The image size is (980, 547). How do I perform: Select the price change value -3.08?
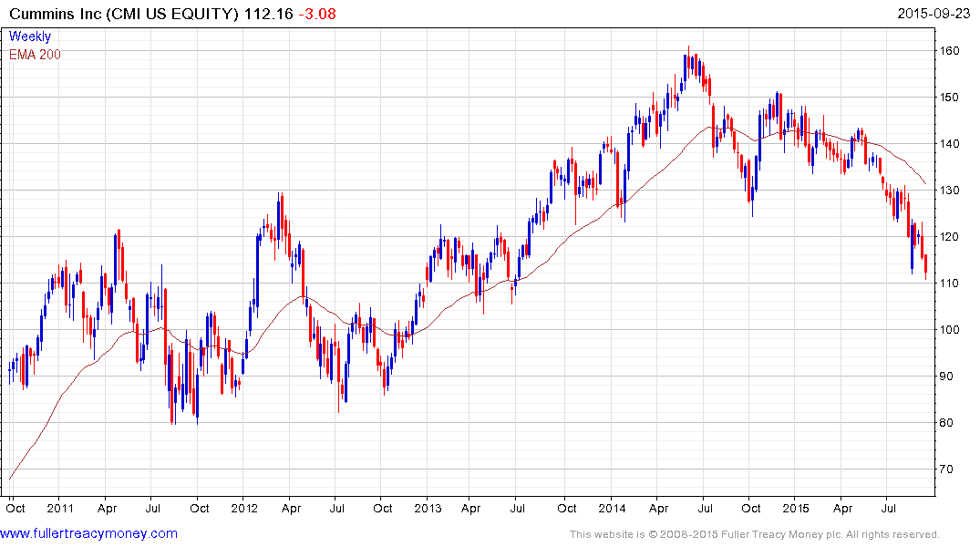click(317, 14)
